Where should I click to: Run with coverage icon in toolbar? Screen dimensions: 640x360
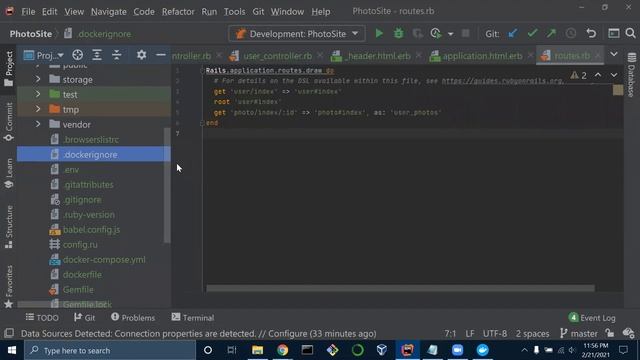pyautogui.click(x=417, y=33)
